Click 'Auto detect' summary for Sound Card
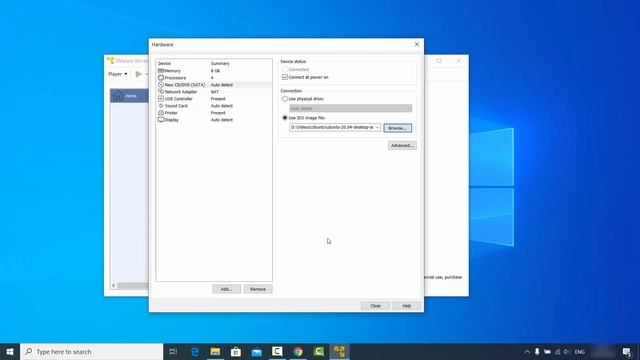The image size is (640, 360). click(x=222, y=105)
